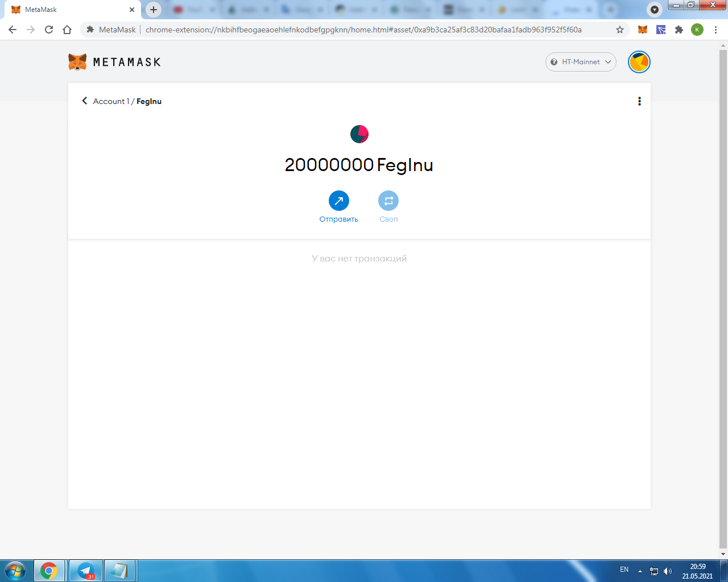The width and height of the screenshot is (728, 582).
Task: Open the Chrome profile K avatar
Action: point(697,30)
